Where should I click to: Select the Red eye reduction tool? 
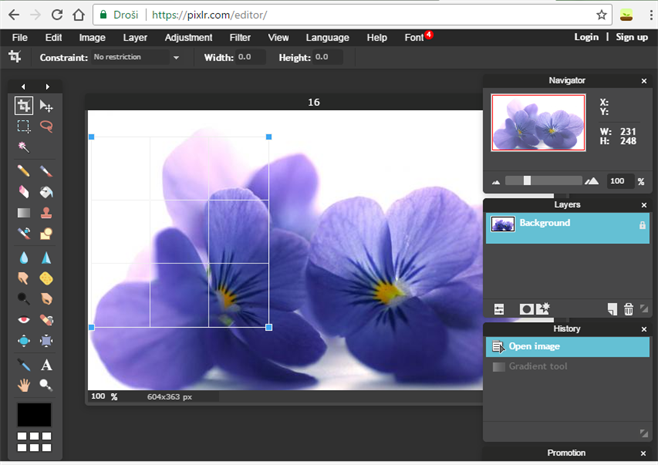click(24, 320)
